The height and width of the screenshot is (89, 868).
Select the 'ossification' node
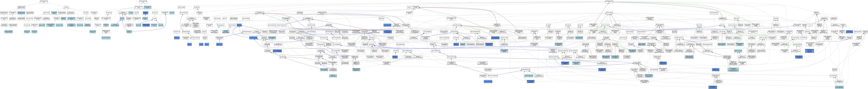pos(239,25)
